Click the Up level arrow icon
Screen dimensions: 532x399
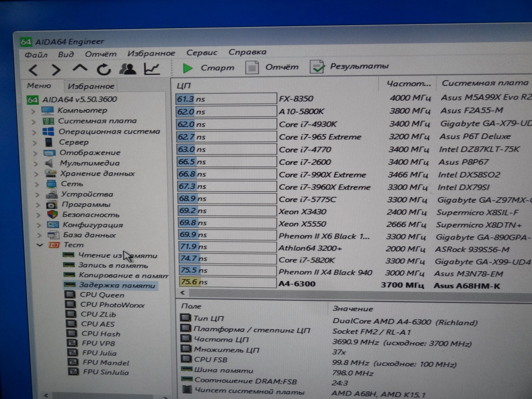click(x=80, y=68)
